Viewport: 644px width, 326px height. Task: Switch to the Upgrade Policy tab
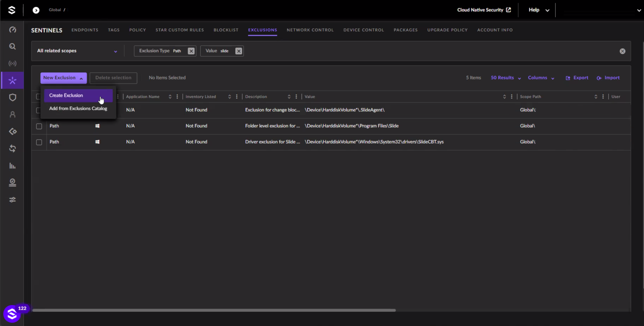point(447,30)
